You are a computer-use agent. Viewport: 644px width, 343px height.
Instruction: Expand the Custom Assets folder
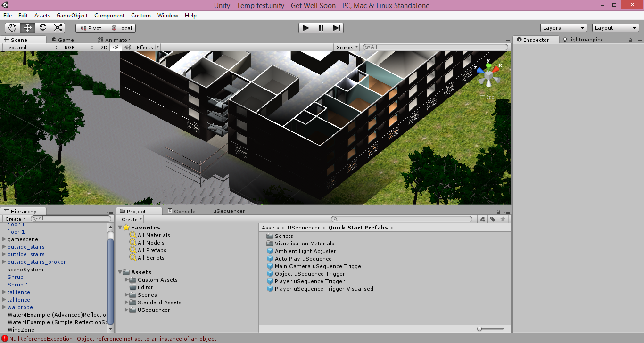point(127,280)
